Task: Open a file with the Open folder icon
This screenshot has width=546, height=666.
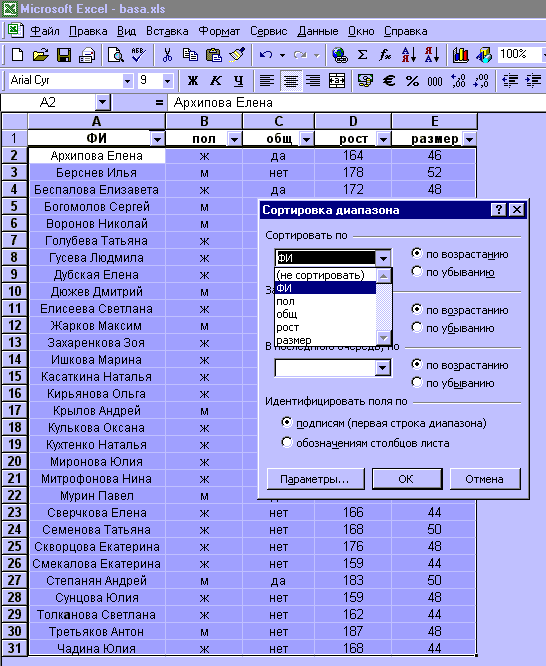Action: click(x=41, y=55)
